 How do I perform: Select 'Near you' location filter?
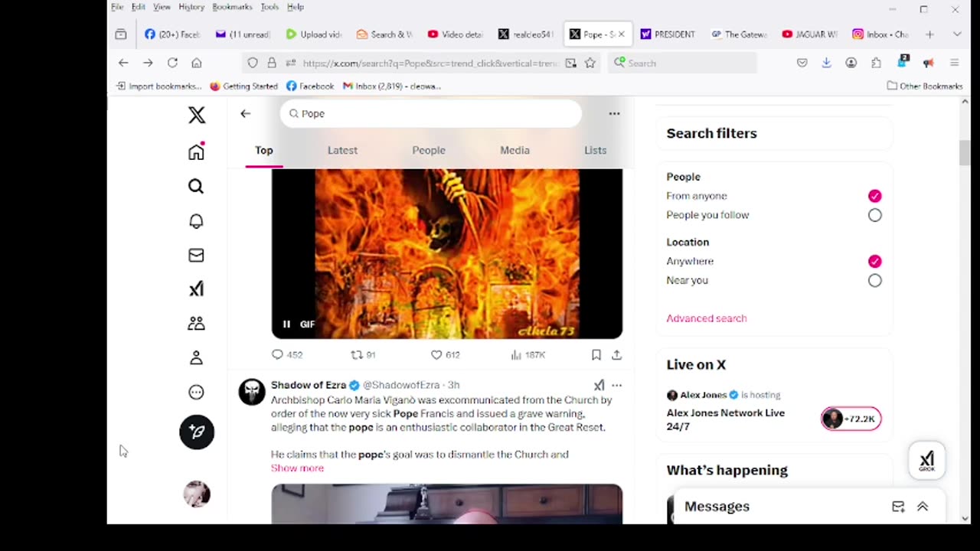coord(874,280)
